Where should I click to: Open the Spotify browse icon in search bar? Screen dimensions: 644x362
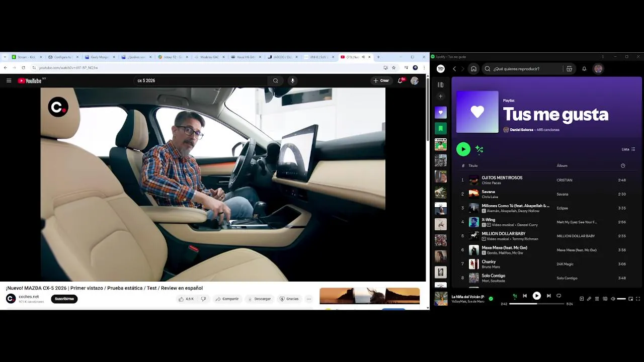pos(569,69)
